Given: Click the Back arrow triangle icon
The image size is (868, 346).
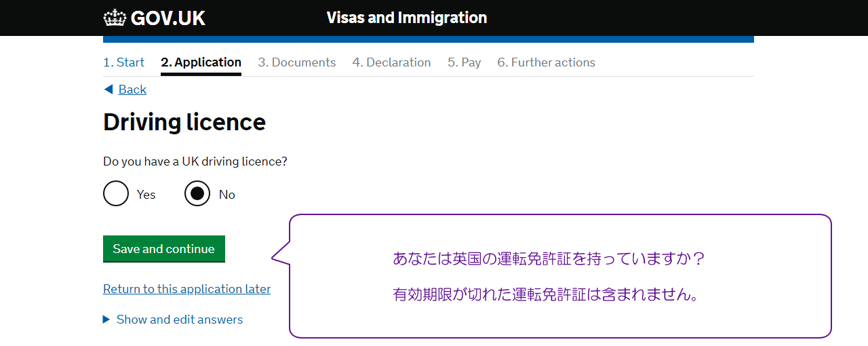Looking at the screenshot, I should [x=108, y=90].
